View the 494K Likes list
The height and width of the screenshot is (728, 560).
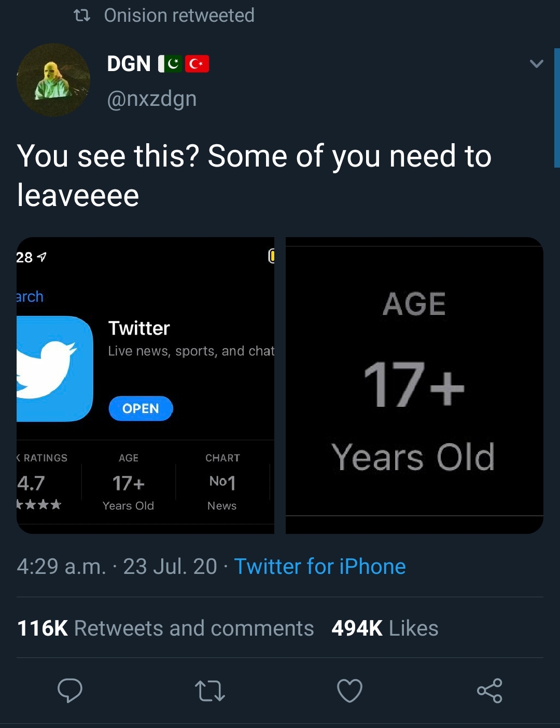click(385, 628)
